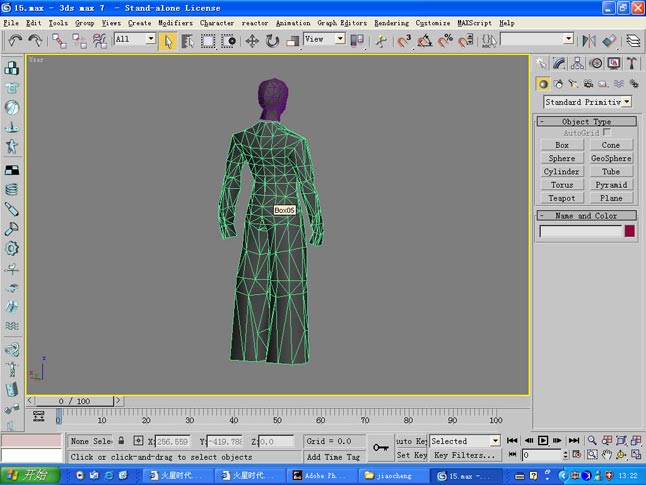Viewport: 646px width, 485px height.
Task: Switch to Utilities hammer tab
Action: click(632, 63)
